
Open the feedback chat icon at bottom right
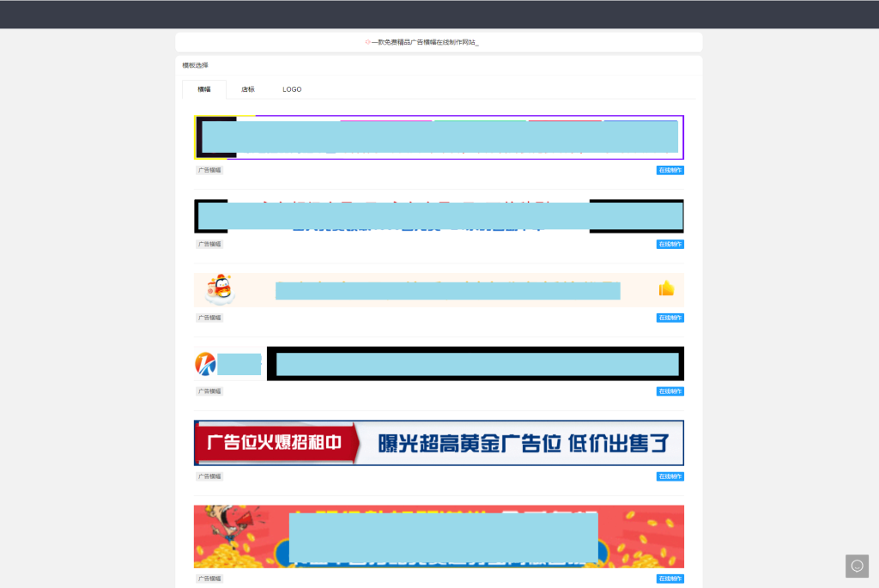click(x=857, y=566)
